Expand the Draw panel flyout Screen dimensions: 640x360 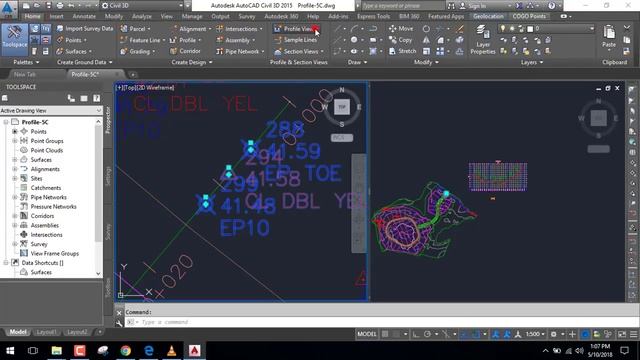(x=357, y=62)
